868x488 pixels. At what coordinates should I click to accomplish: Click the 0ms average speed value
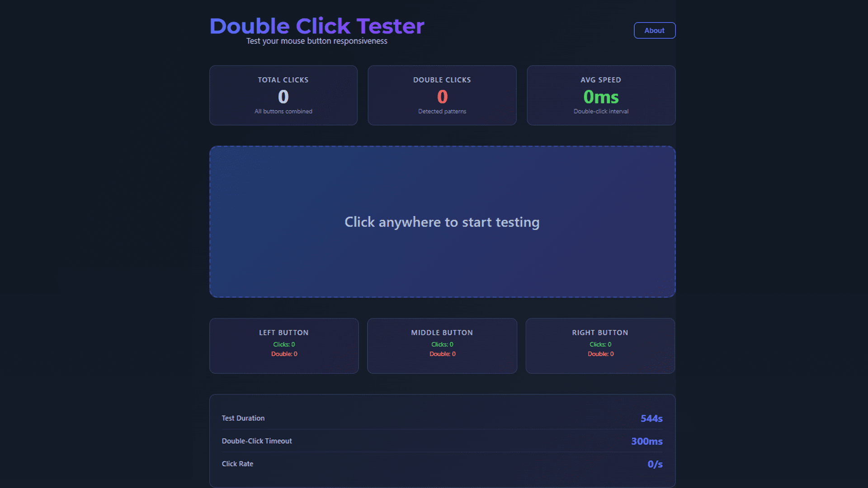(601, 97)
